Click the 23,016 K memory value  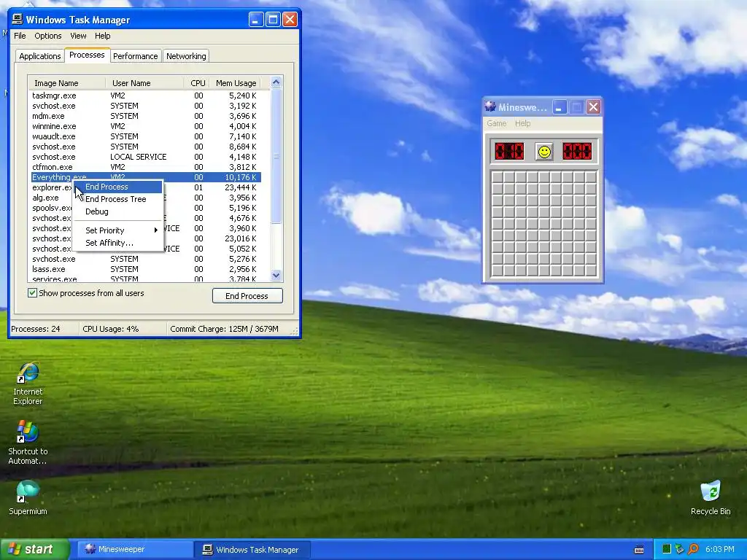(241, 238)
